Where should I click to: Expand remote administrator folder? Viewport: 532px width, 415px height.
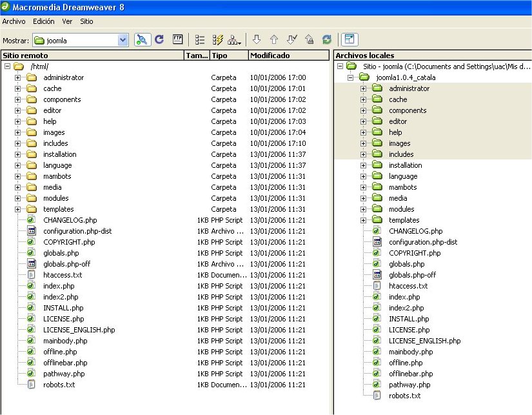click(x=17, y=77)
